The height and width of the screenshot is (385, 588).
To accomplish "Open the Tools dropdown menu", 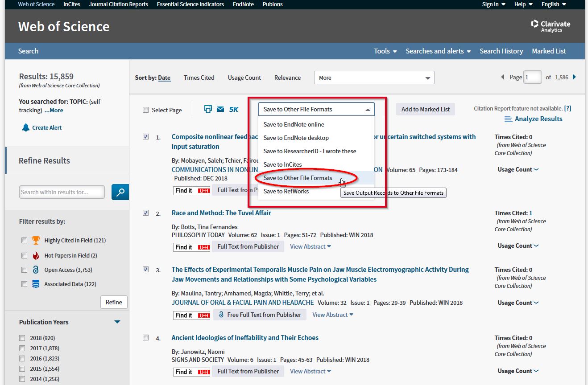I will [x=385, y=51].
